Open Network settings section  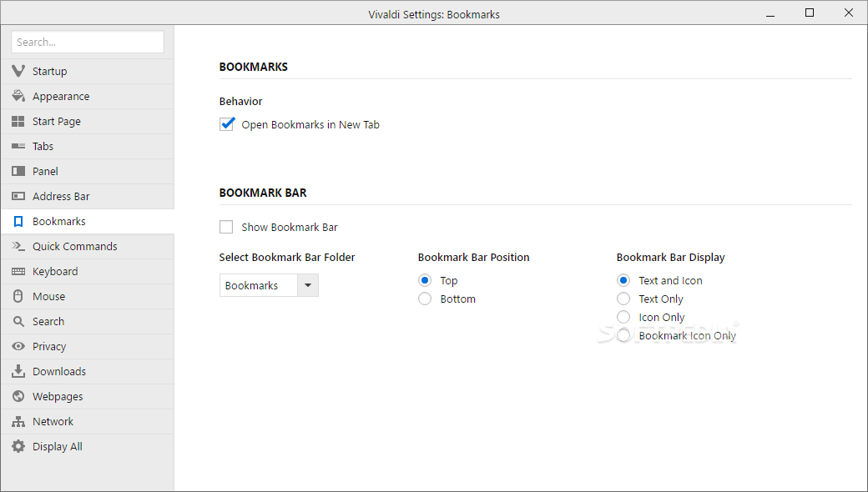tap(88, 421)
